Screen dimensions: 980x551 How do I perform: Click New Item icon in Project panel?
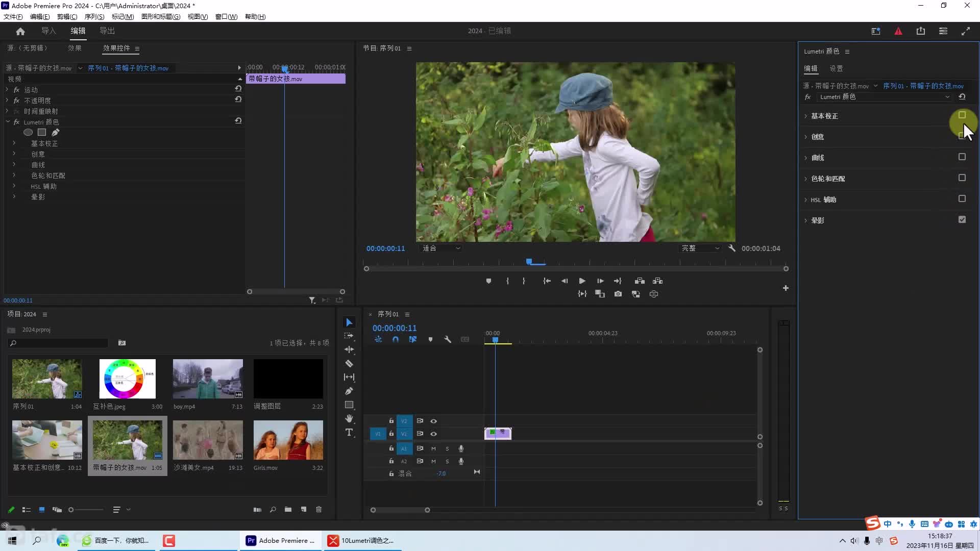(304, 510)
